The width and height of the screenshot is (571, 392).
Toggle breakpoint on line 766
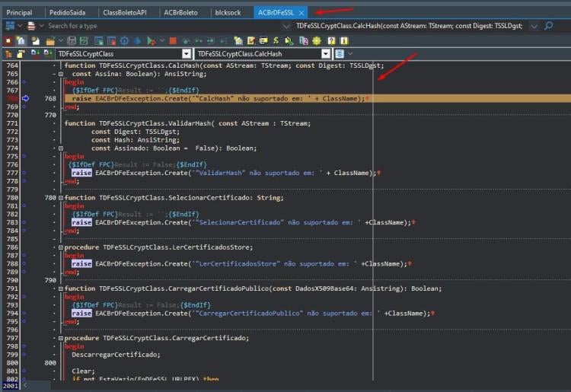click(24, 82)
